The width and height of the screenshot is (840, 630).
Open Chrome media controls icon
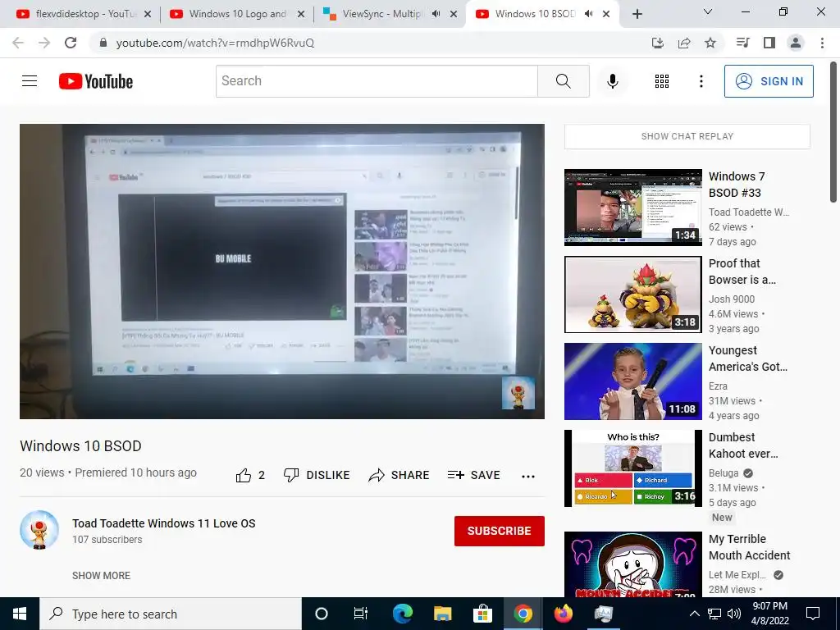(x=743, y=43)
